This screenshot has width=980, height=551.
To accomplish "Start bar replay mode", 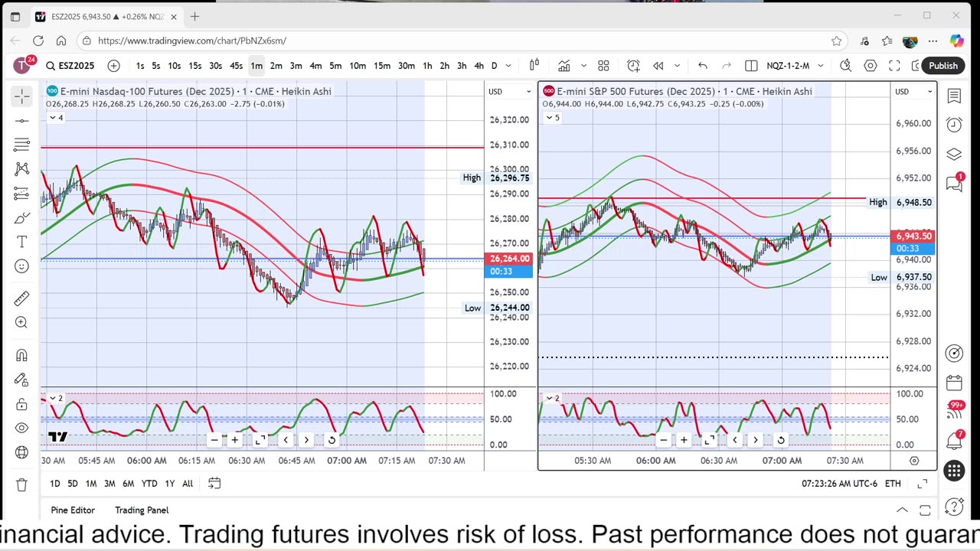I will pos(658,66).
